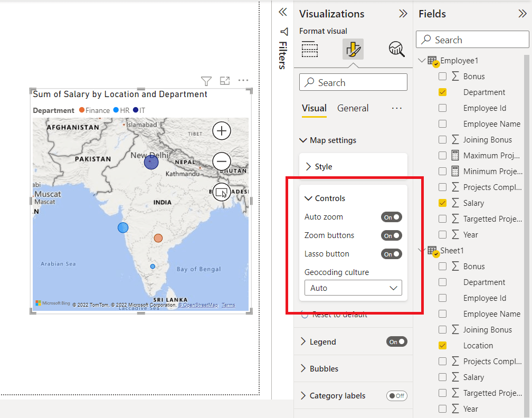Viewport: 532px width, 418px height.
Task: Click the Focus mode icon above map
Action: [225, 81]
